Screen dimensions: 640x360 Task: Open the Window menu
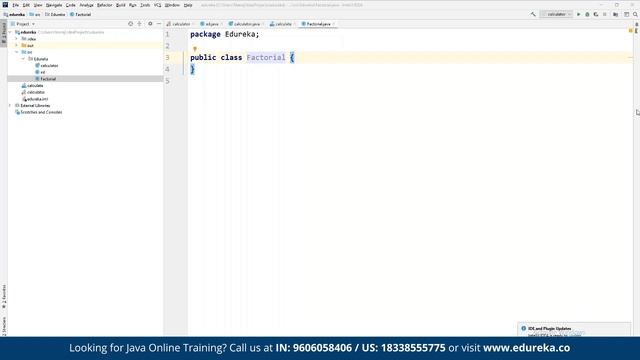click(172, 5)
